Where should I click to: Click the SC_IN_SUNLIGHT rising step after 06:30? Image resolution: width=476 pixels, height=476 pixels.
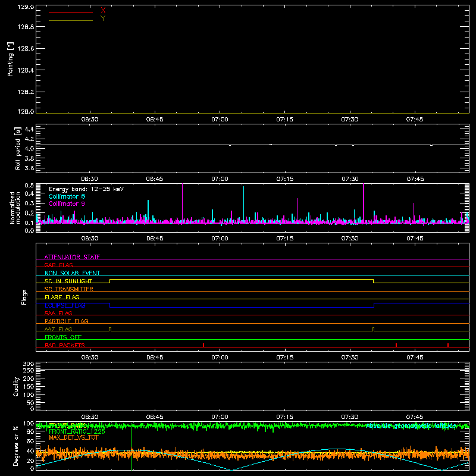tap(110, 281)
